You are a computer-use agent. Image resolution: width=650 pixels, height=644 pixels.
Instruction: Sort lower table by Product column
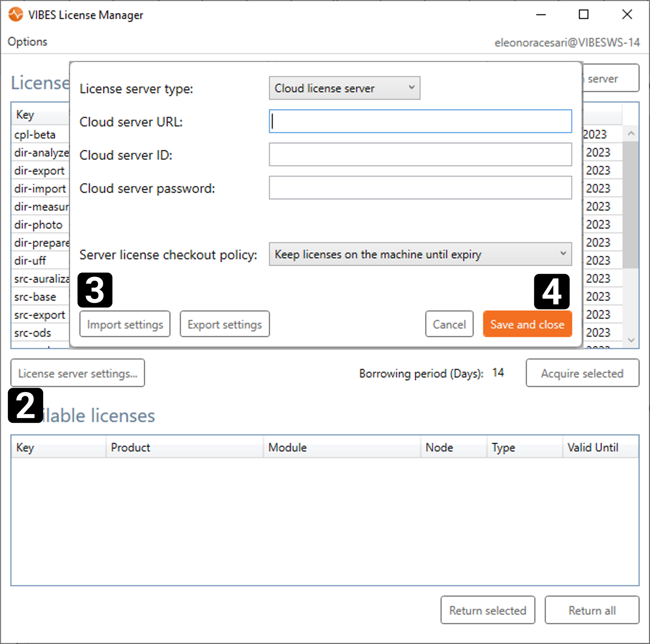click(185, 447)
